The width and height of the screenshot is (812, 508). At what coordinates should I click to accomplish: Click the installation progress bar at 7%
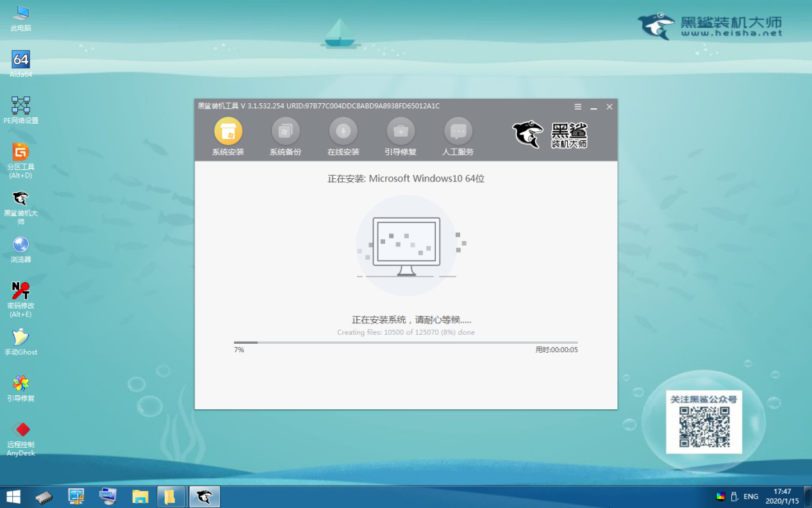[405, 342]
